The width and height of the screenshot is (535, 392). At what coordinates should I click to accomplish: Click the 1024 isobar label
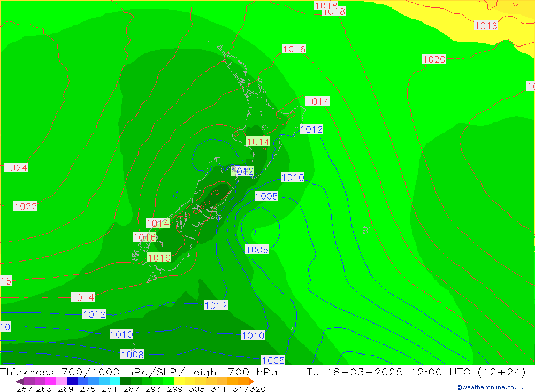[x=16, y=168]
